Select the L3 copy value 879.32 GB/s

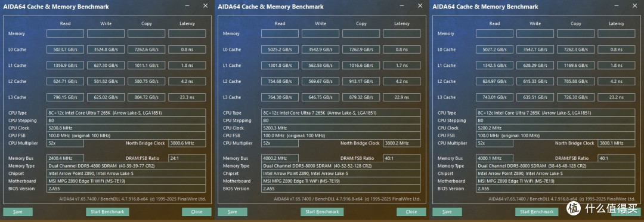(x=361, y=97)
